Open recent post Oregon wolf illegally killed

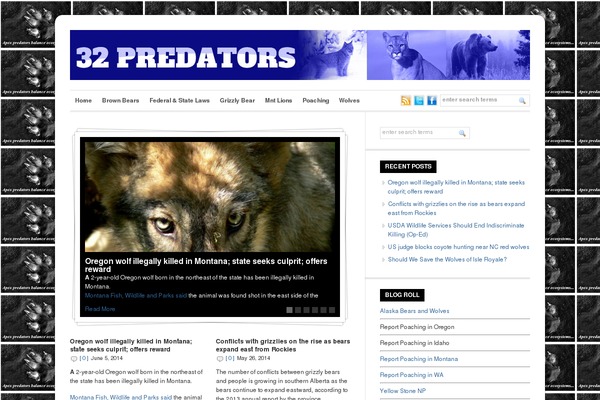coord(456,187)
